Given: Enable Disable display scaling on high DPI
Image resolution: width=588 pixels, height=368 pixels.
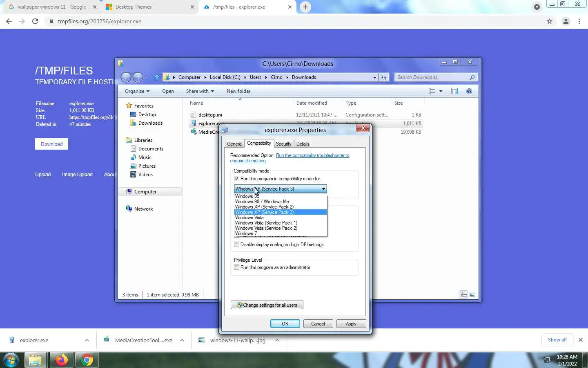Looking at the screenshot, I should coord(236,245).
